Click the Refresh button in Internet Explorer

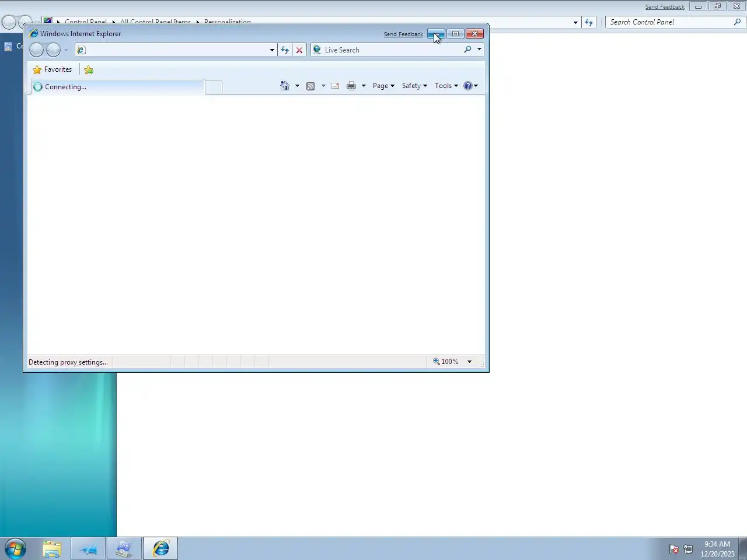285,50
